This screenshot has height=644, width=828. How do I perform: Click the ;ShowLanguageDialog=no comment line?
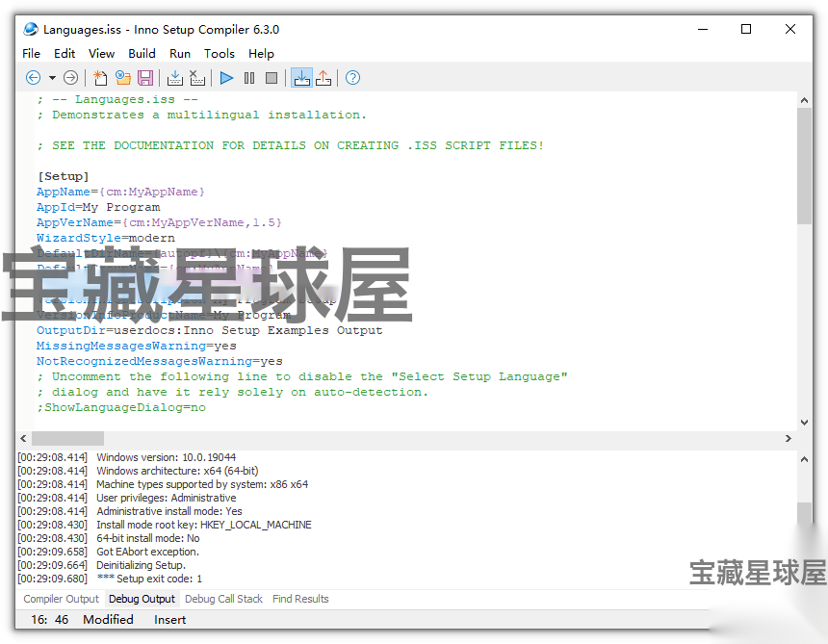(121, 407)
